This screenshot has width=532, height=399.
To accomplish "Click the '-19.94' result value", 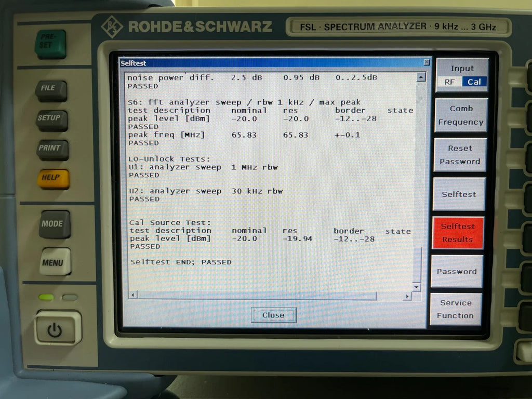I will (x=298, y=238).
